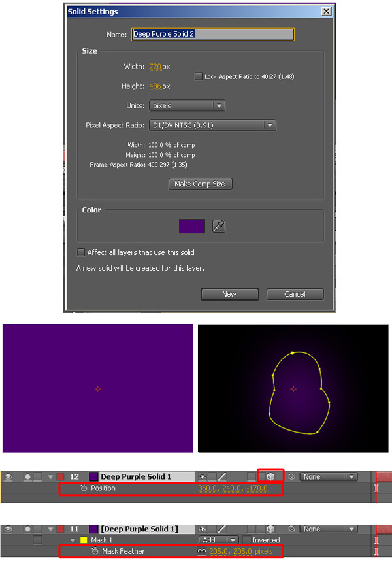Toggle the Inverted checkbox for Mask 1
The height and width of the screenshot is (566, 392).
(247, 540)
